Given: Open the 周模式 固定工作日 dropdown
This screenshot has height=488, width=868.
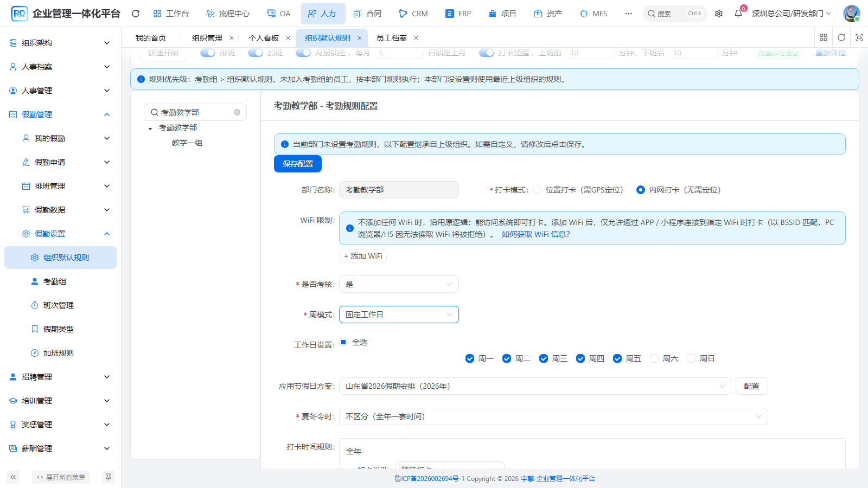Looking at the screenshot, I should 399,314.
